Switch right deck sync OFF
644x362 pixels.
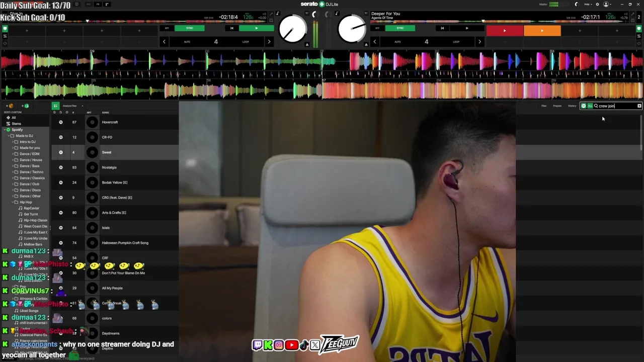(x=378, y=28)
